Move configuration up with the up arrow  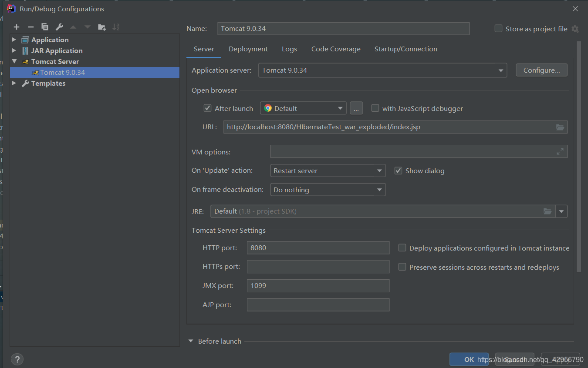click(x=73, y=27)
